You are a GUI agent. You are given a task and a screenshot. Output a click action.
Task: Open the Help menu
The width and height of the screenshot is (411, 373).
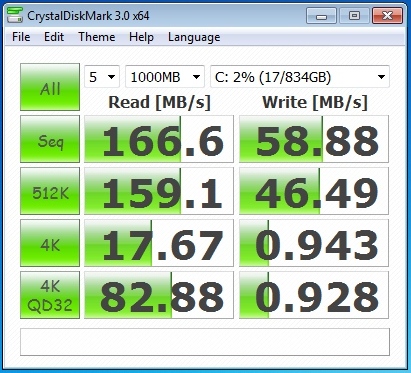point(141,37)
